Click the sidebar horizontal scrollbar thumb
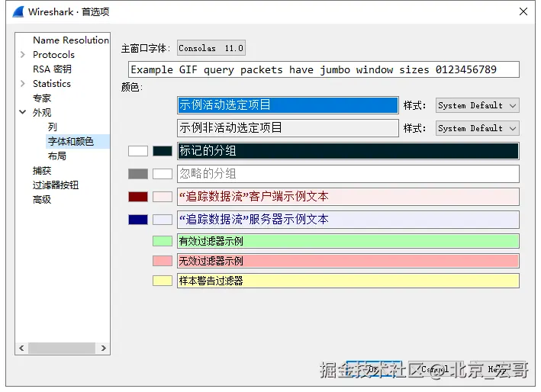This screenshot has width=541, height=392. [x=62, y=348]
